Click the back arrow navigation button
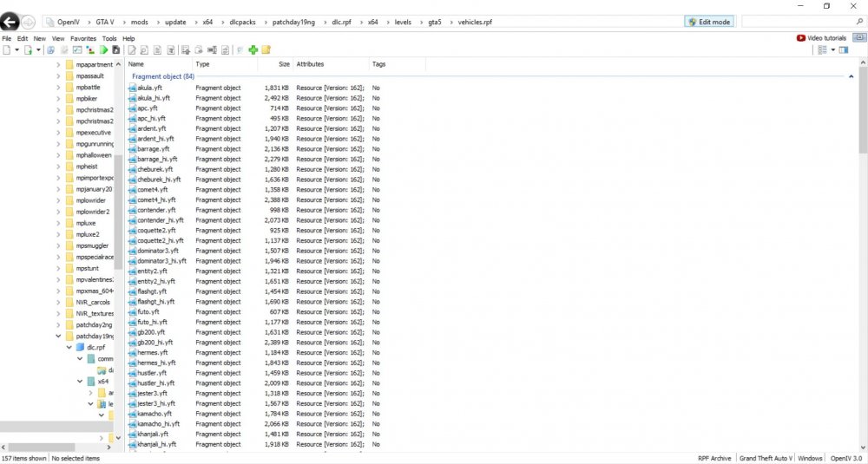Viewport: 868px width, 464px height. point(10,23)
